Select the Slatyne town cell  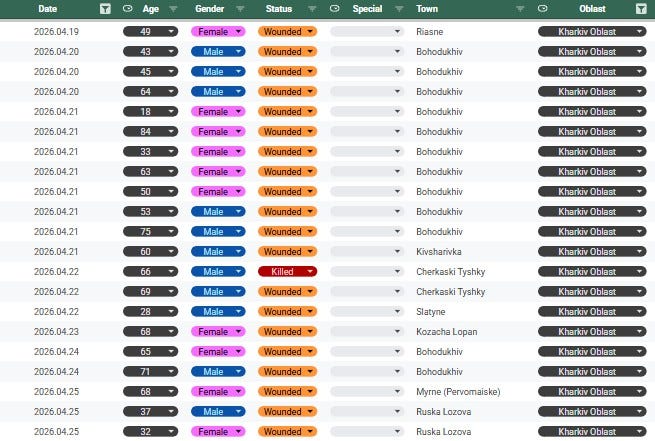[x=431, y=312]
